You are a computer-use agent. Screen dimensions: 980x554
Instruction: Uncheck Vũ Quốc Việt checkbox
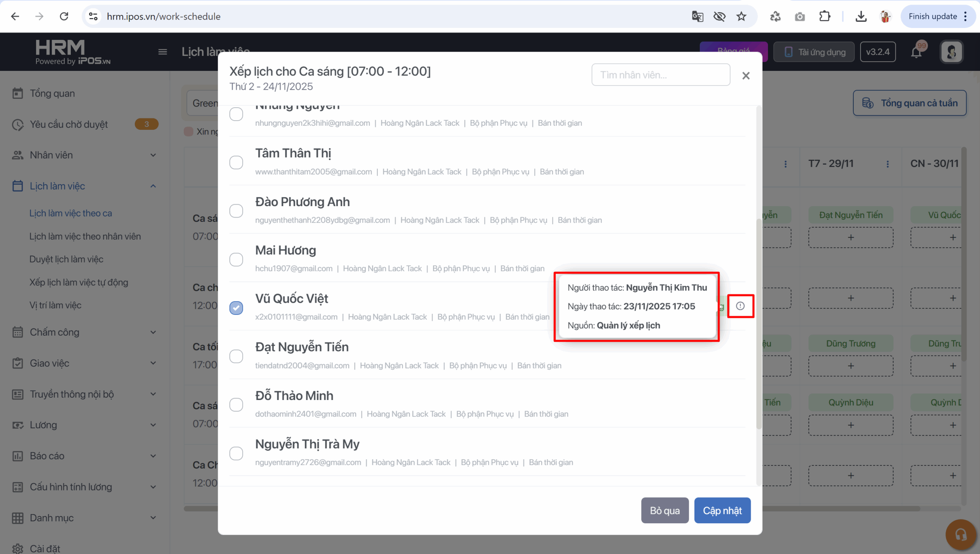pyautogui.click(x=236, y=308)
